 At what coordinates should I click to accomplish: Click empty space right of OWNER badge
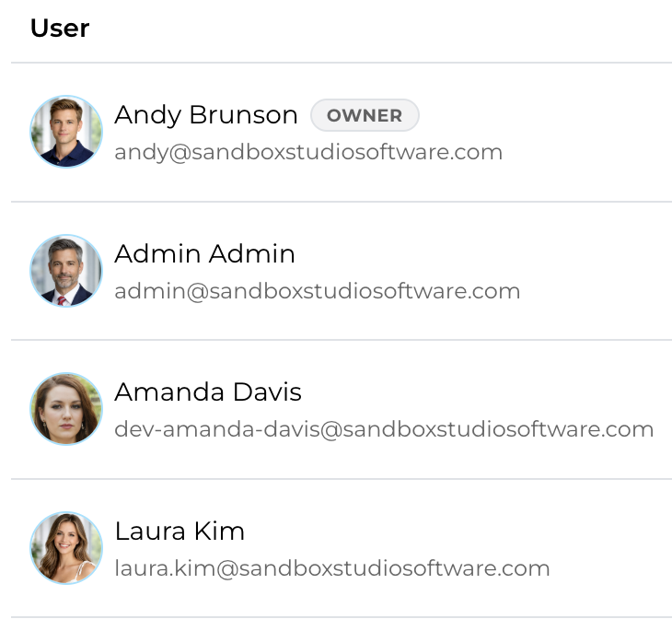(543, 116)
